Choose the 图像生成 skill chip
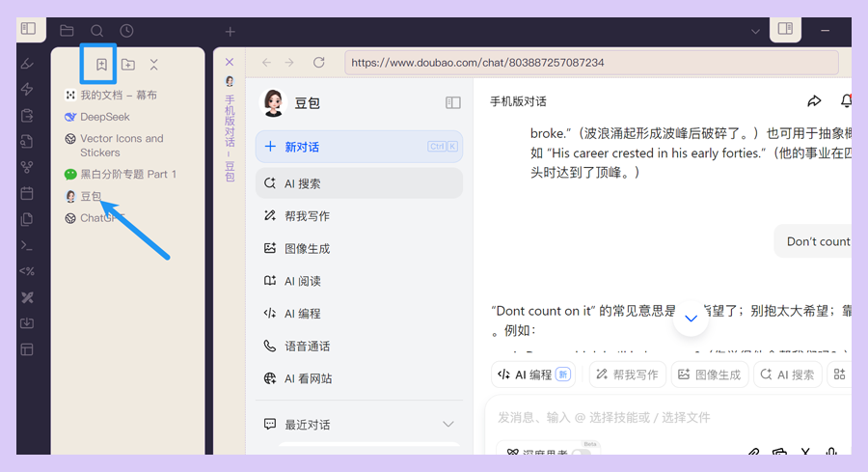The image size is (868, 472). 710,375
